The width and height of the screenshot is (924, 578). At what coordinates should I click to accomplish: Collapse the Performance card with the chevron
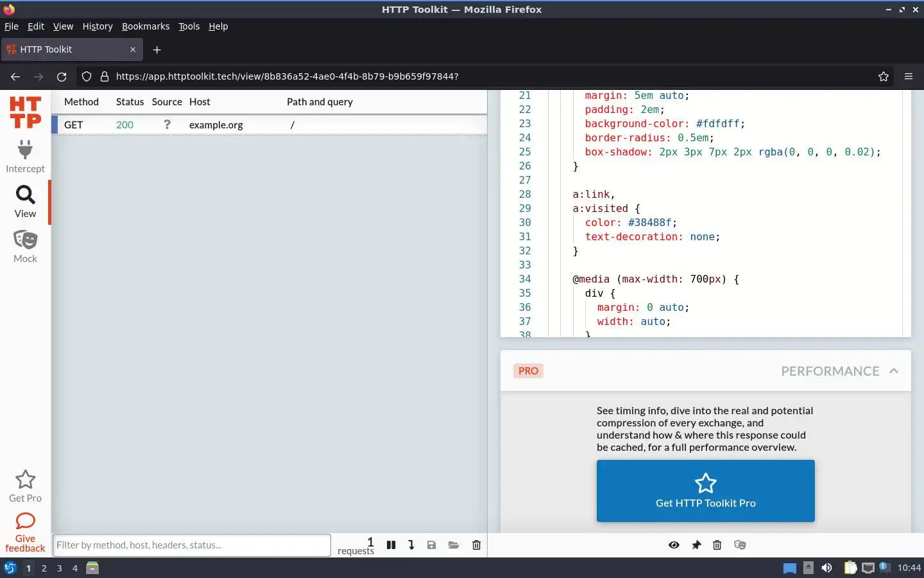tap(894, 371)
